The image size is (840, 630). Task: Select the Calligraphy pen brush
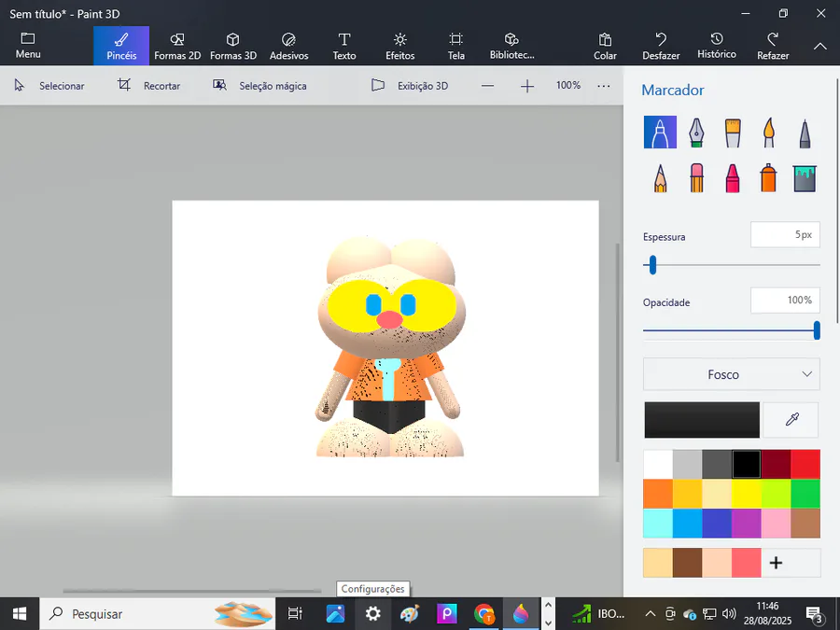[696, 132]
